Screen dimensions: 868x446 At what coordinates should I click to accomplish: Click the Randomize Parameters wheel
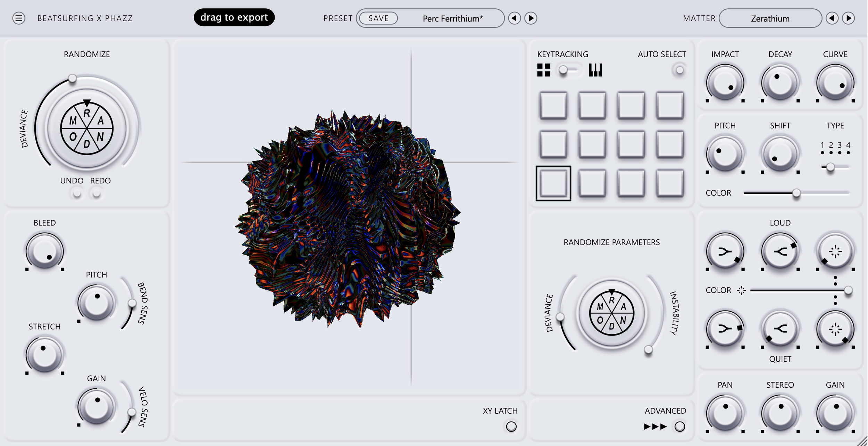tap(611, 313)
